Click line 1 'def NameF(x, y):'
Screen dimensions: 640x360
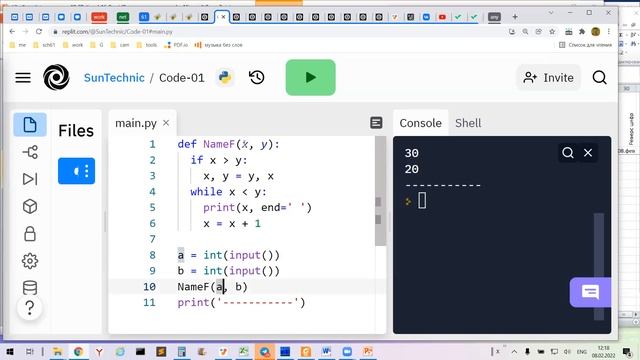tap(229, 144)
